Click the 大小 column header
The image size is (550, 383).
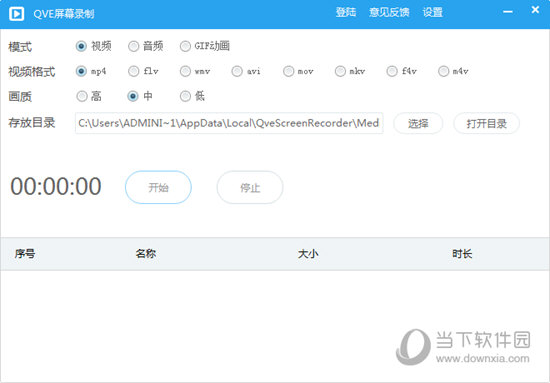(308, 254)
